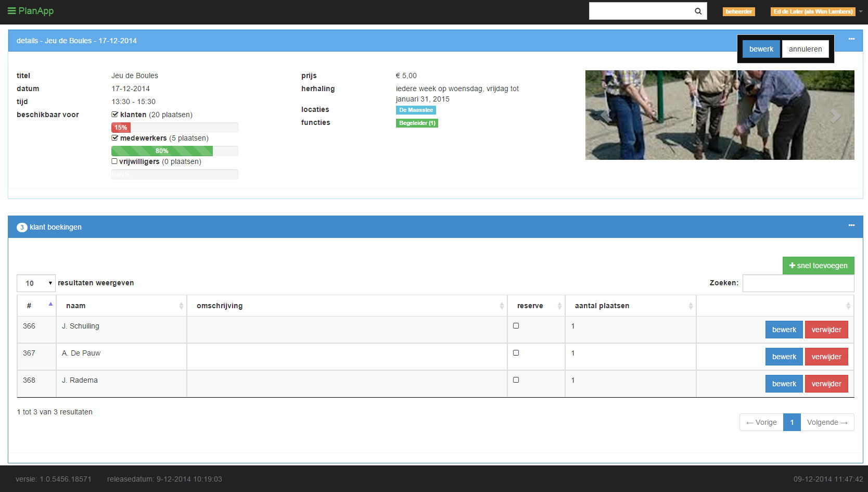This screenshot has height=492, width=868.
Task: Sort table by # column arrow
Action: pos(50,305)
